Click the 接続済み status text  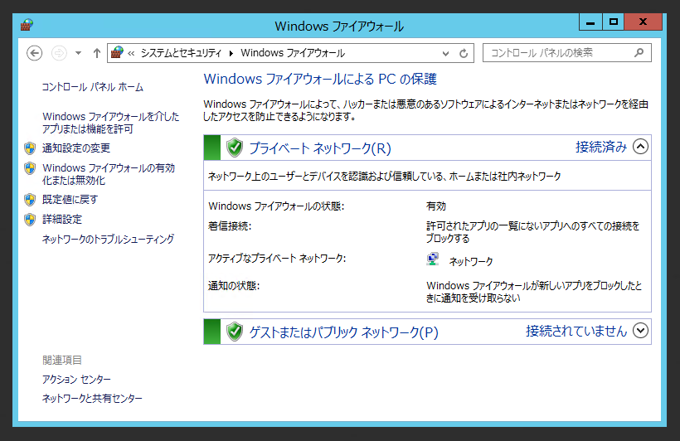pos(601,147)
